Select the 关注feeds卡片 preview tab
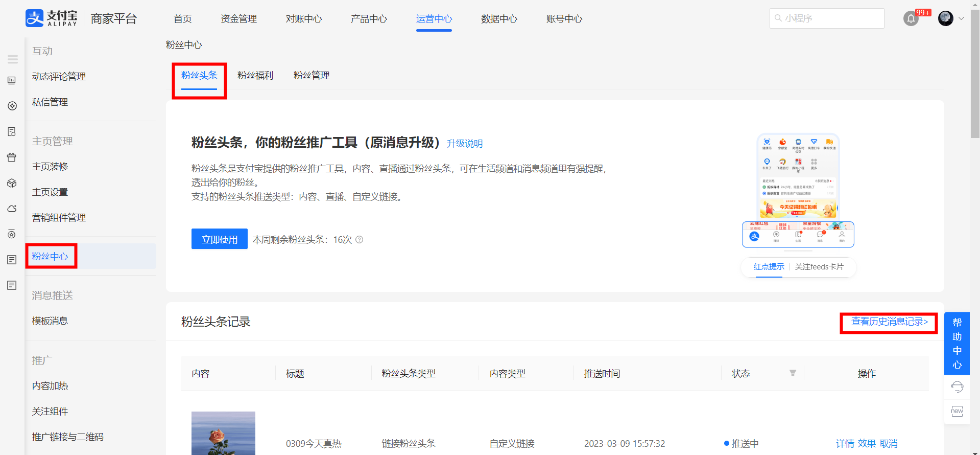 point(819,267)
